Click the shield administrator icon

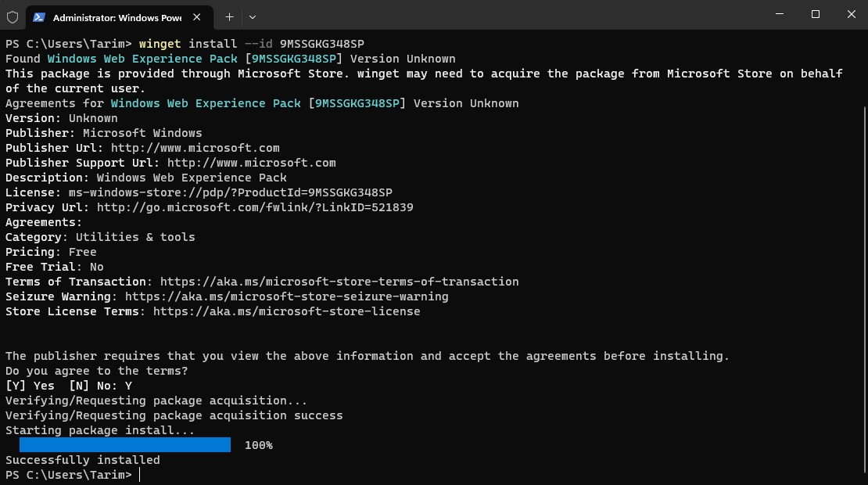[13, 16]
